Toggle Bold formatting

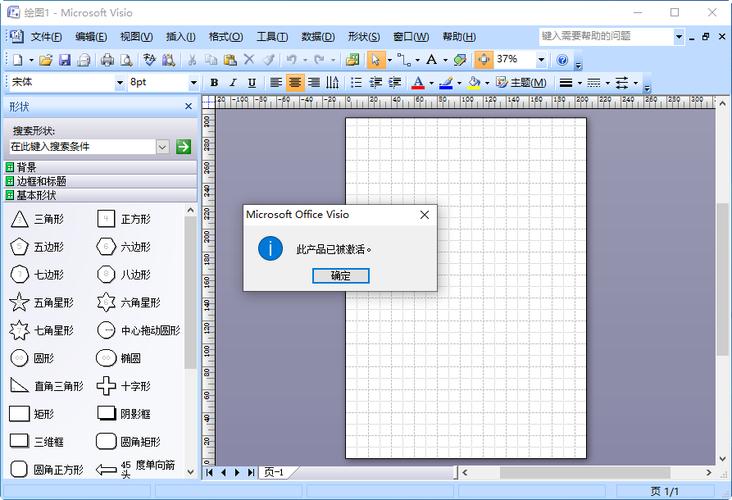pos(213,83)
